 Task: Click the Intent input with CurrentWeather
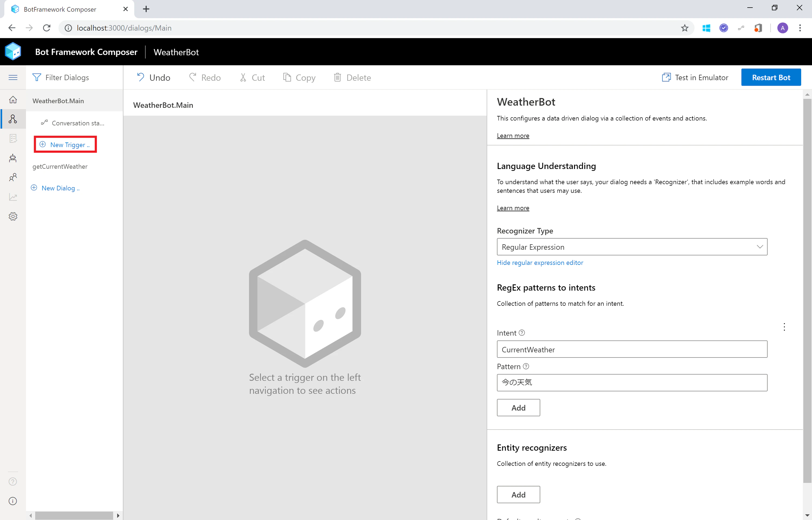click(x=632, y=349)
